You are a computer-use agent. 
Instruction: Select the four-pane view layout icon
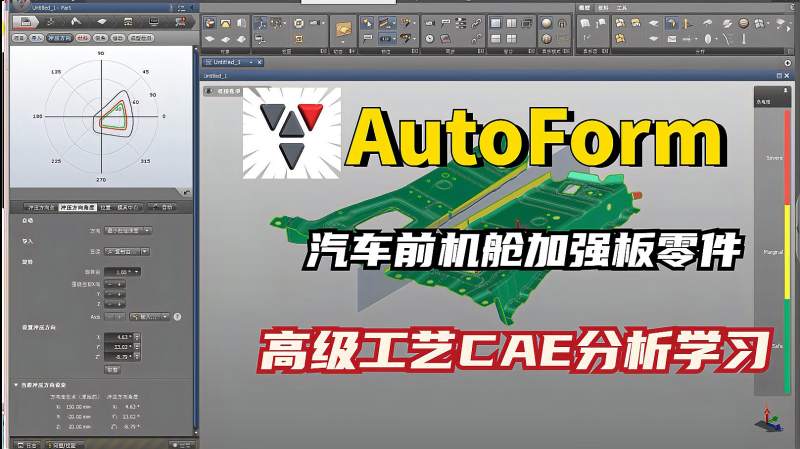[x=511, y=38]
